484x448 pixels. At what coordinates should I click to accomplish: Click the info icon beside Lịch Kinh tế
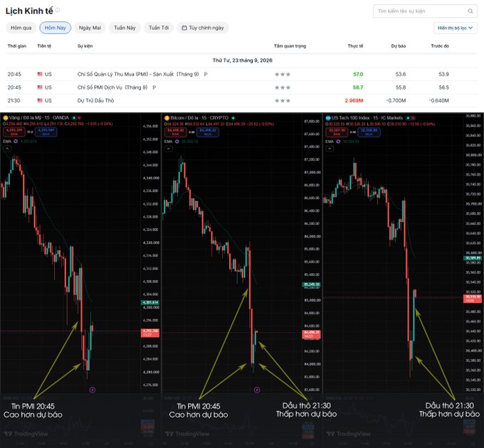58,10
